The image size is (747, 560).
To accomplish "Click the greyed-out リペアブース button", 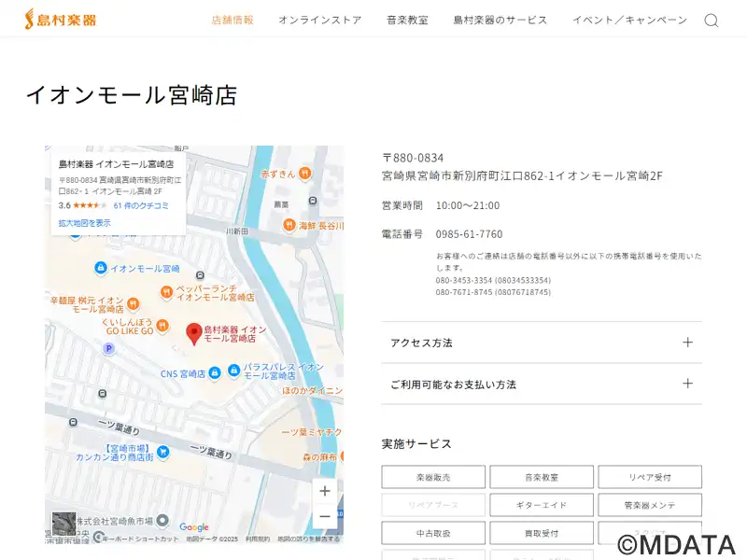I will (433, 505).
